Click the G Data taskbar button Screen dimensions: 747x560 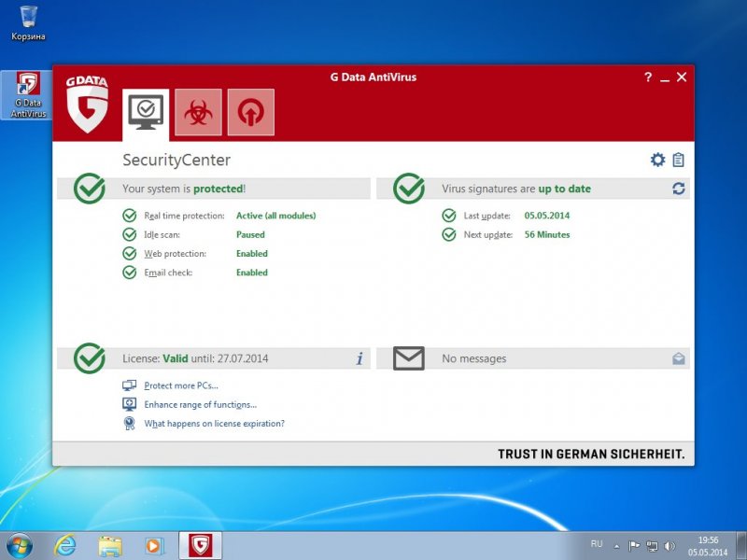coord(201,546)
